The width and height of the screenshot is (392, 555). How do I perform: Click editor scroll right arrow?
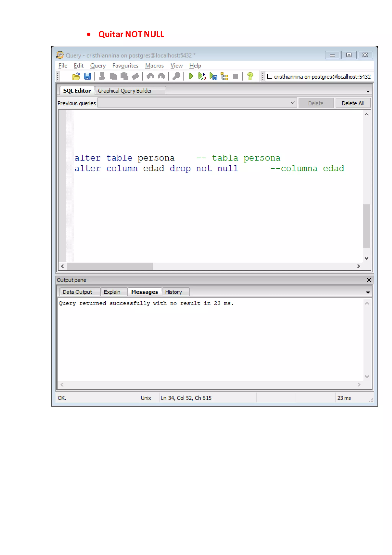(359, 266)
